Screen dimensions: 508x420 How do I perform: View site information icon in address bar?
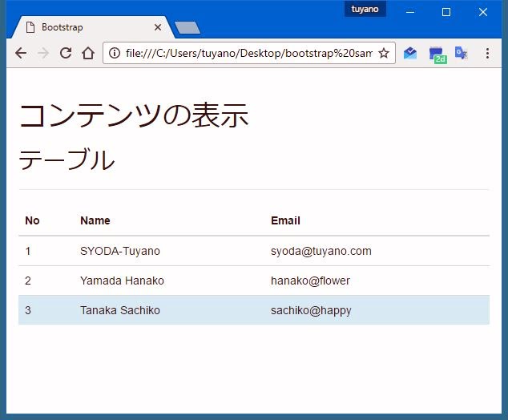pos(115,53)
